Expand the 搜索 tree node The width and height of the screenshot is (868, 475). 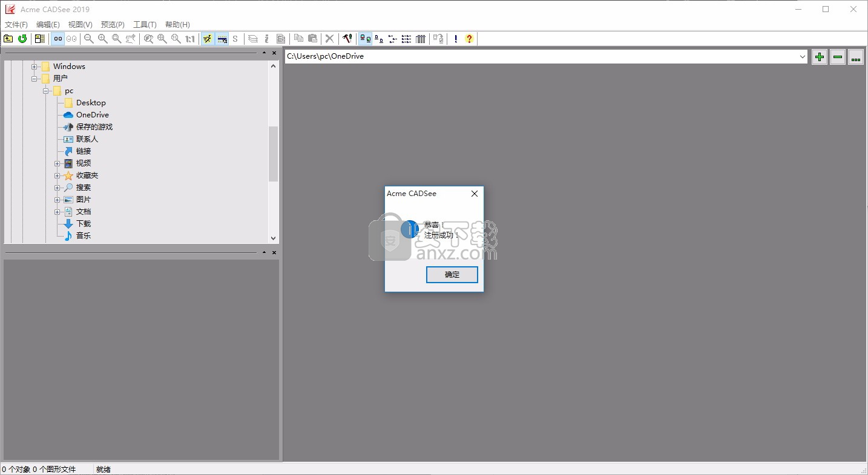coord(58,188)
